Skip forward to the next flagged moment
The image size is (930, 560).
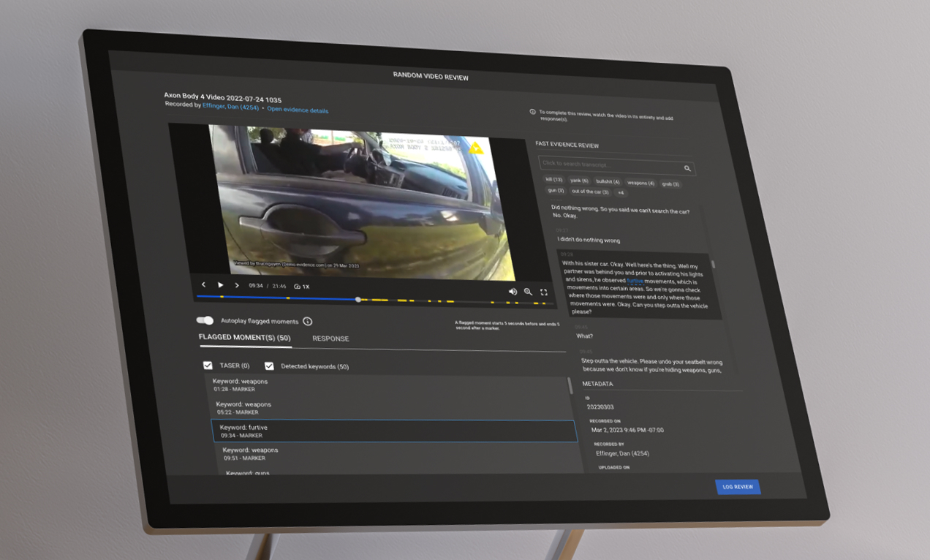tap(237, 284)
